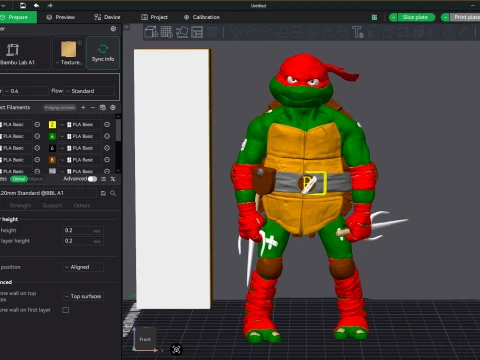
Task: Click the Print plate button
Action: 465,17
